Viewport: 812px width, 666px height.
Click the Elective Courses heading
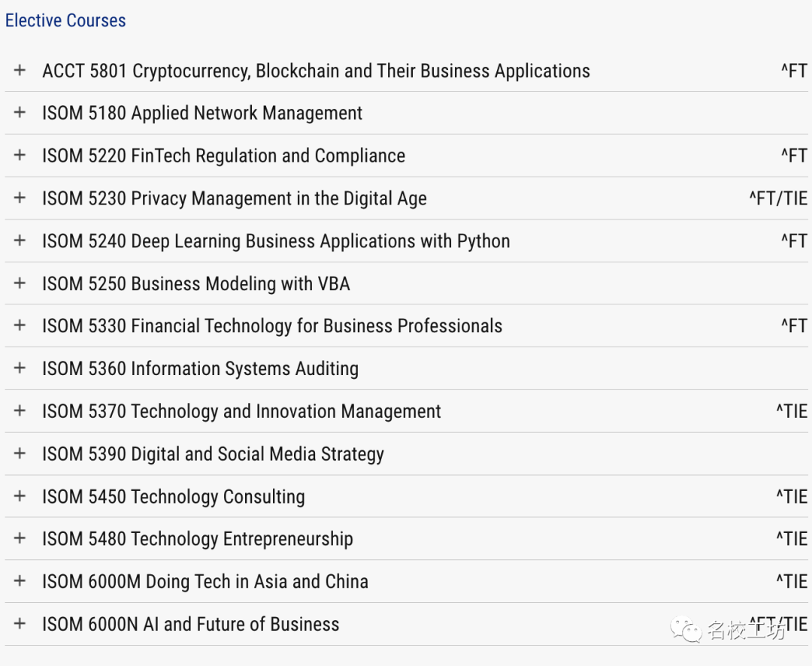[65, 20]
